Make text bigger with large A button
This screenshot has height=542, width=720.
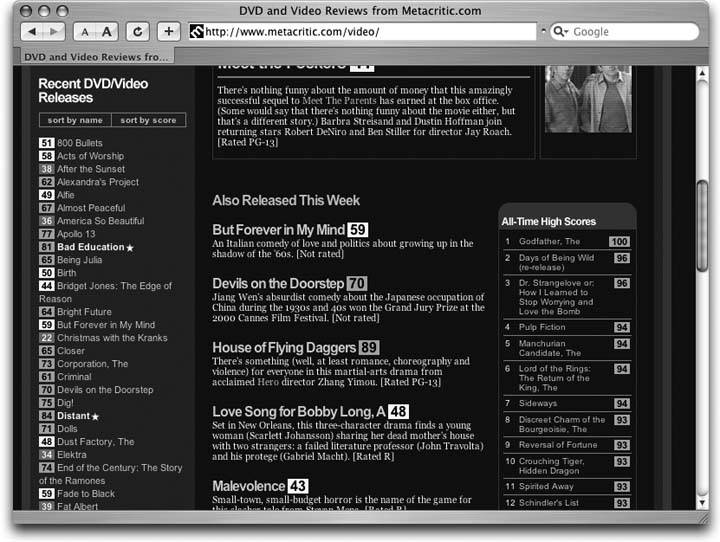[107, 32]
